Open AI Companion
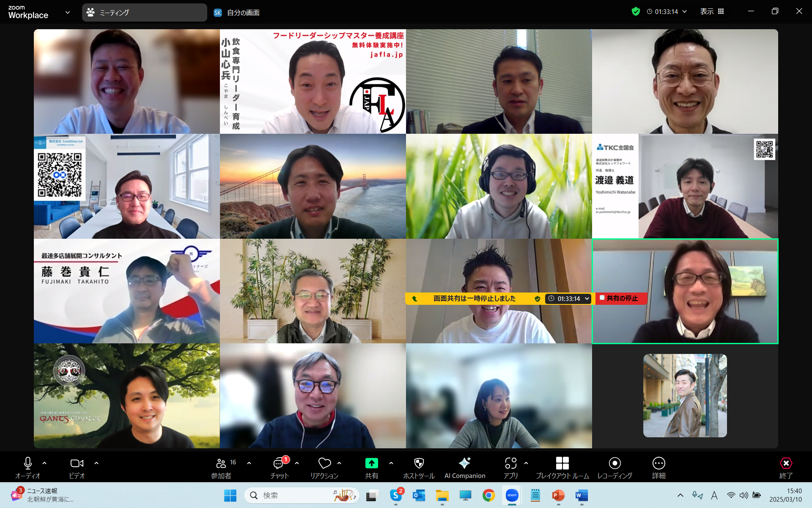The image size is (812, 508). click(x=465, y=468)
